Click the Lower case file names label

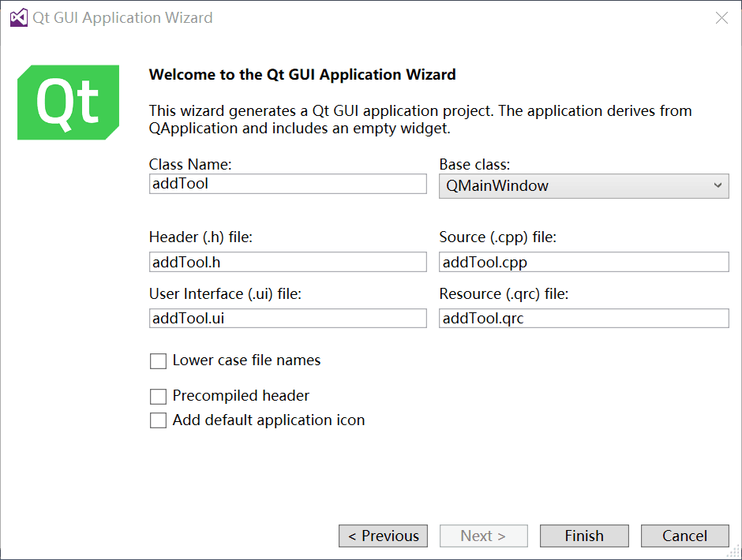pyautogui.click(x=246, y=360)
